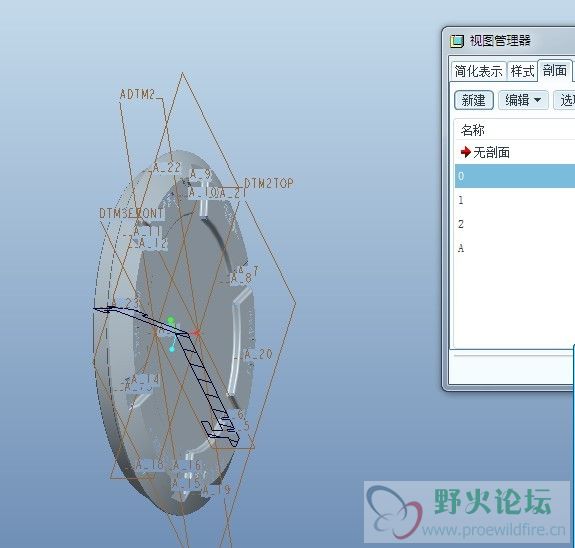575x548 pixels.
Task: Select the 剖面 tab
Action: pos(555,70)
